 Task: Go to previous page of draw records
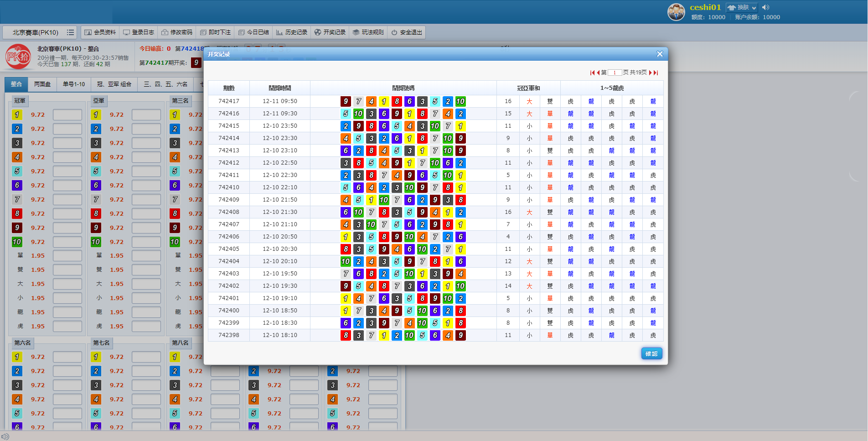pyautogui.click(x=598, y=73)
